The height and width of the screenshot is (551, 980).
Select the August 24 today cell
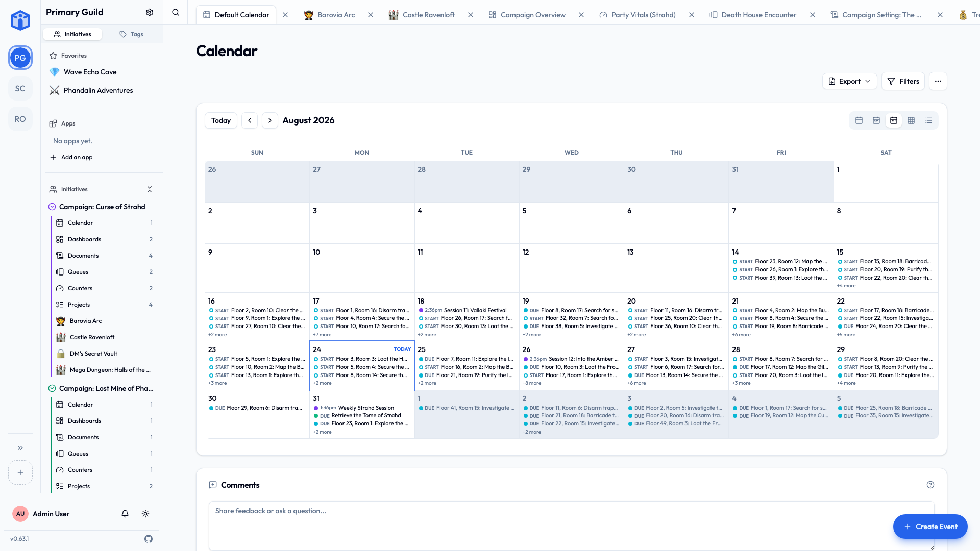point(362,365)
